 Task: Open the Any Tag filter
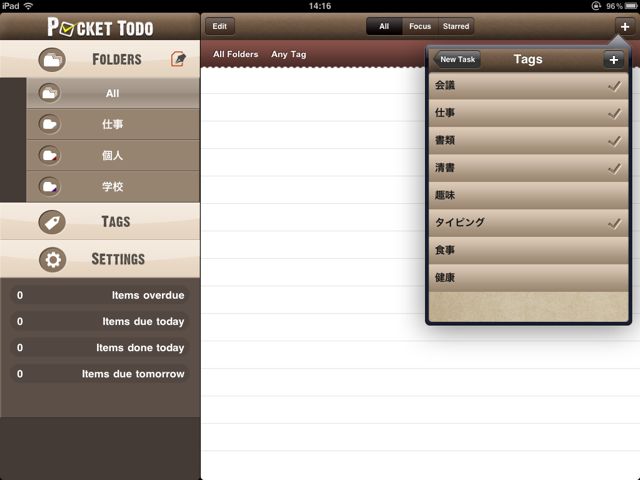(x=289, y=54)
